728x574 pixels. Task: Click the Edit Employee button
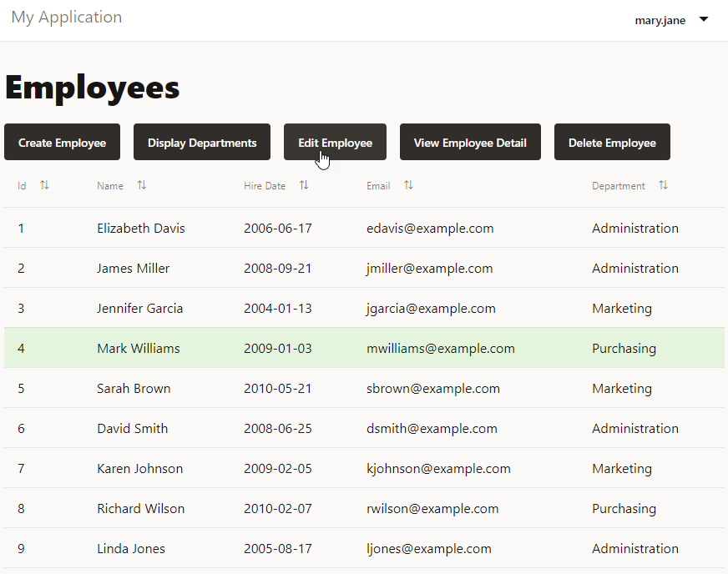point(335,142)
